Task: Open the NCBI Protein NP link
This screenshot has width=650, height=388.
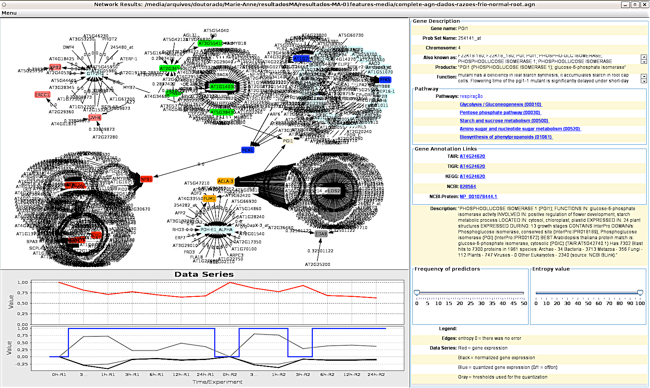Action: [478, 196]
